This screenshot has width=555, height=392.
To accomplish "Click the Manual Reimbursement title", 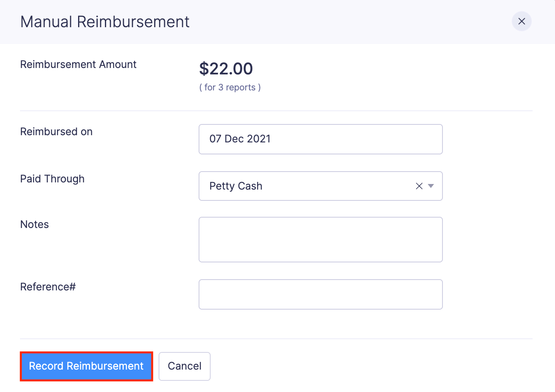I will point(105,22).
